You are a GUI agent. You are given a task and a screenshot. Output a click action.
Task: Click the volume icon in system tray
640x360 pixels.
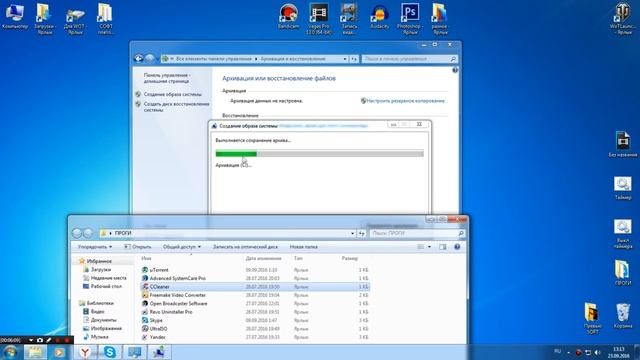pyautogui.click(x=598, y=352)
